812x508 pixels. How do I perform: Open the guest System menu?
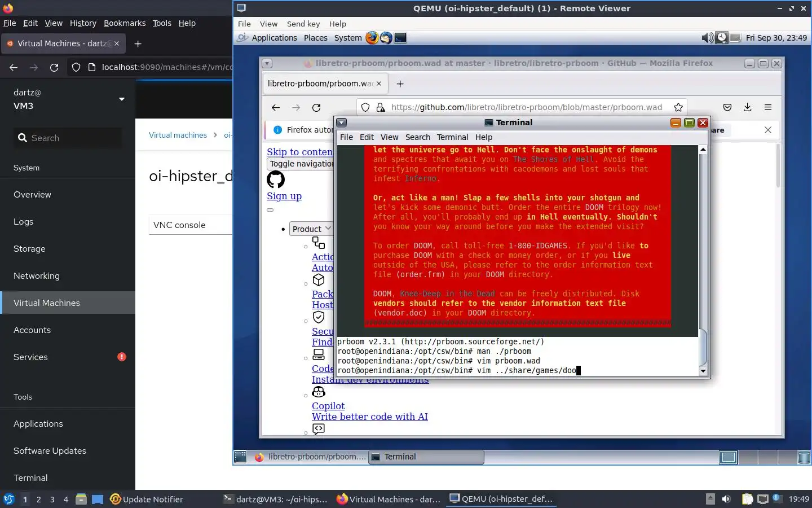348,38
